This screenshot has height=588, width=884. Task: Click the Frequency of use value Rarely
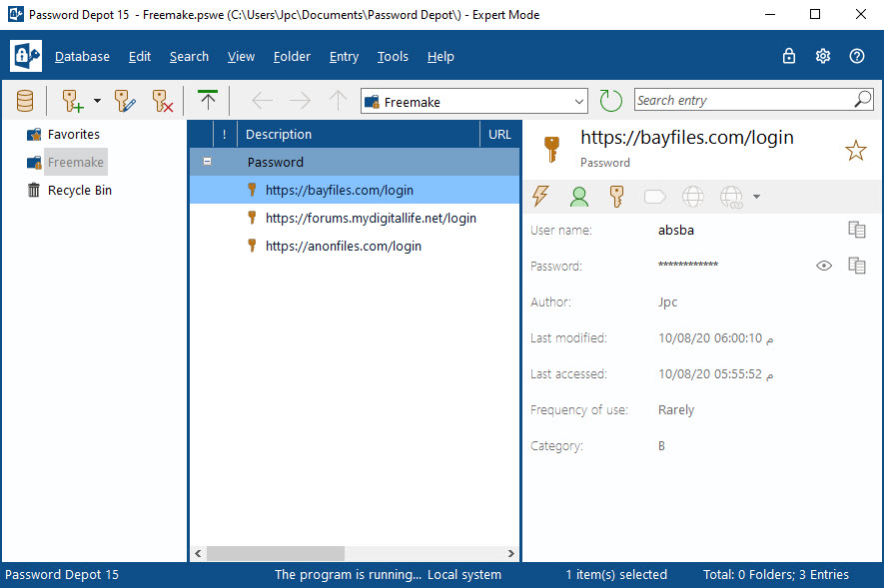coord(676,409)
